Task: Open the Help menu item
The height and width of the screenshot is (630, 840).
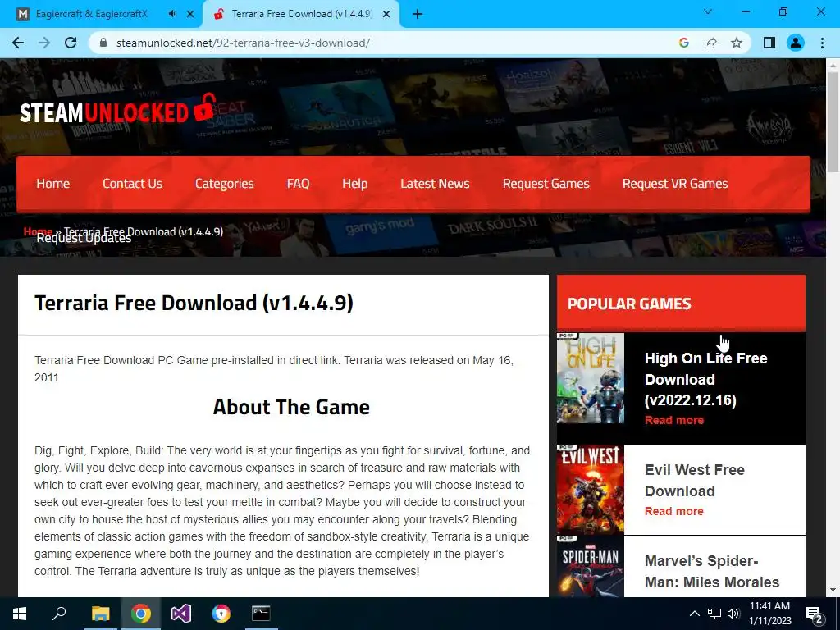Action: pyautogui.click(x=354, y=184)
